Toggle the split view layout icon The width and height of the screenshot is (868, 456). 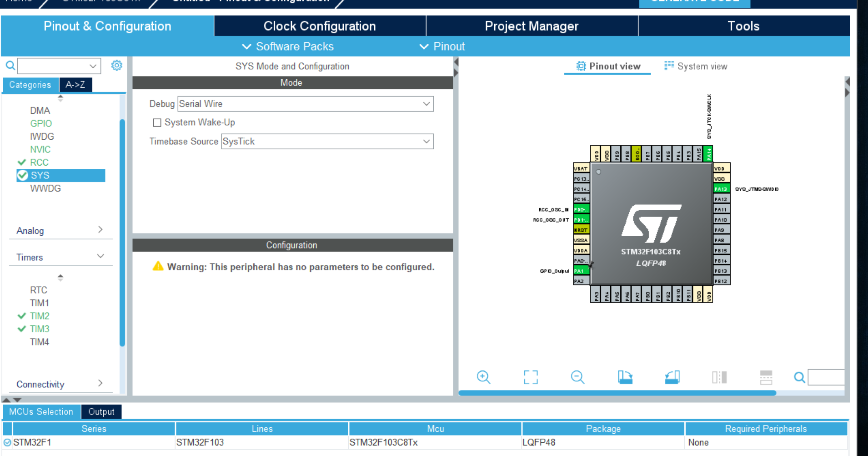tap(719, 377)
